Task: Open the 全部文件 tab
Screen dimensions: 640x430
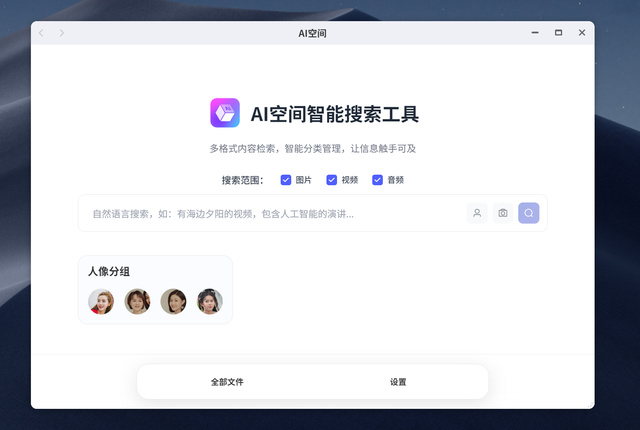Action: (x=227, y=382)
